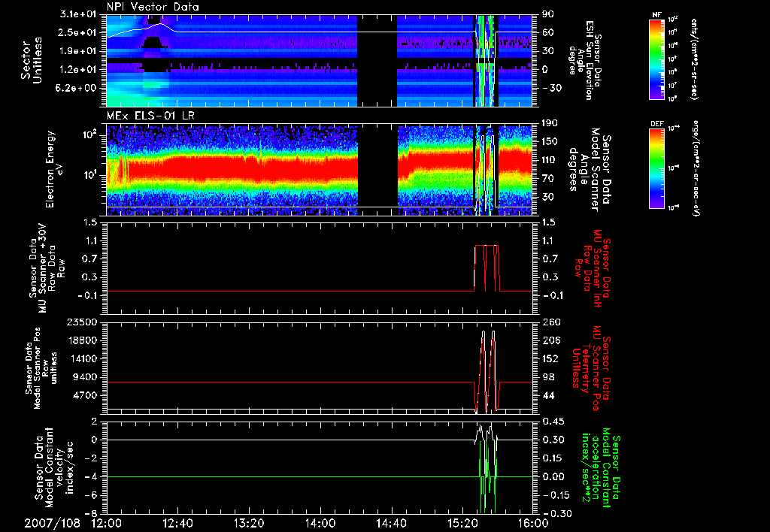Screen dimensions: 770x532
Task: Click the 9400 scanner position tick value
Action: pos(86,377)
